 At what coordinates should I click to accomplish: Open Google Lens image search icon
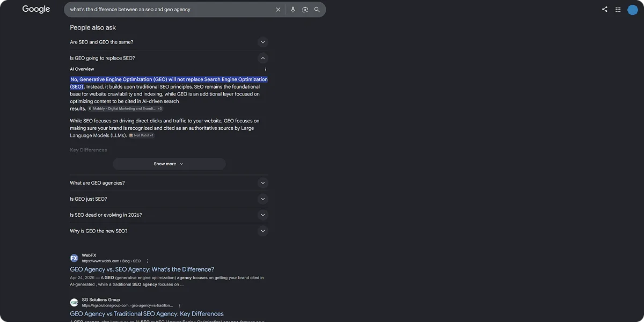point(305,10)
